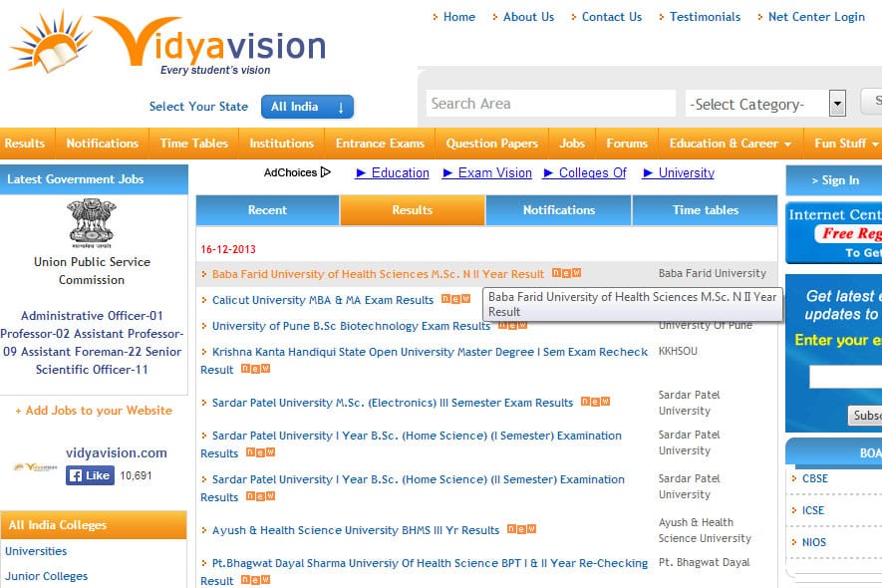Open Junior Colleges link
882x588 pixels.
[47, 576]
